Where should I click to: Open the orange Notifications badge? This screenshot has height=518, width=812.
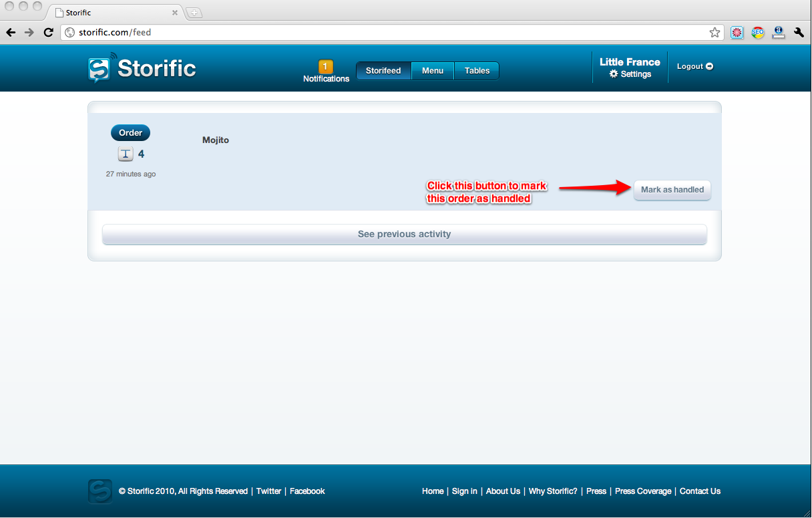coord(326,66)
